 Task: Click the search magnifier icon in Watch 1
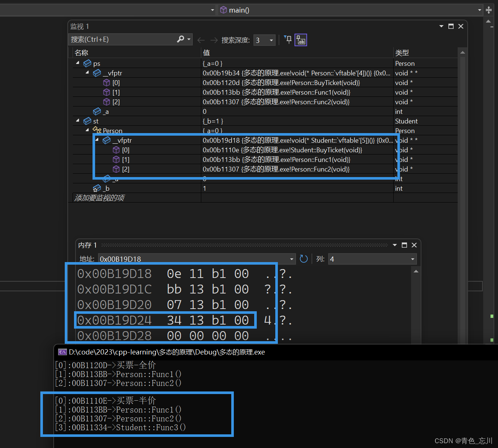181,39
